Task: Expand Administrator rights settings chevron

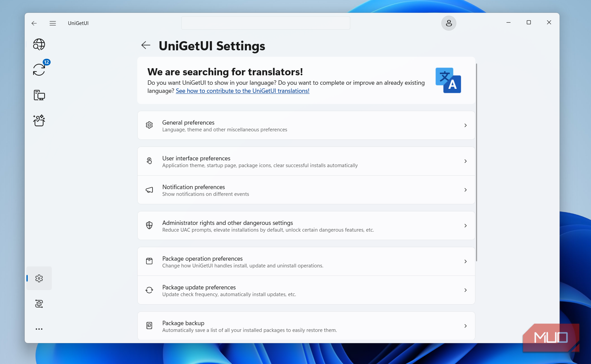Action: 466,226
